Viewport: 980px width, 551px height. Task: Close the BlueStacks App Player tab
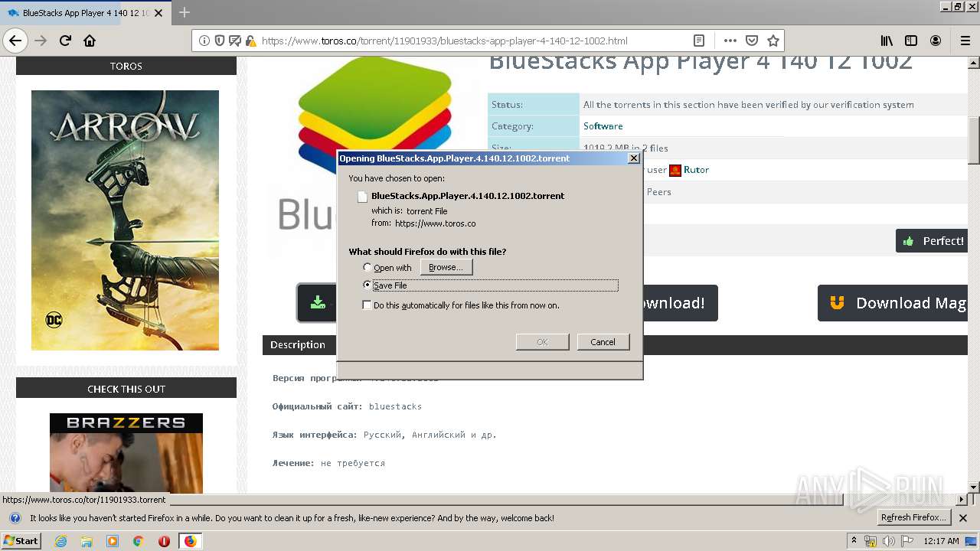[158, 13]
